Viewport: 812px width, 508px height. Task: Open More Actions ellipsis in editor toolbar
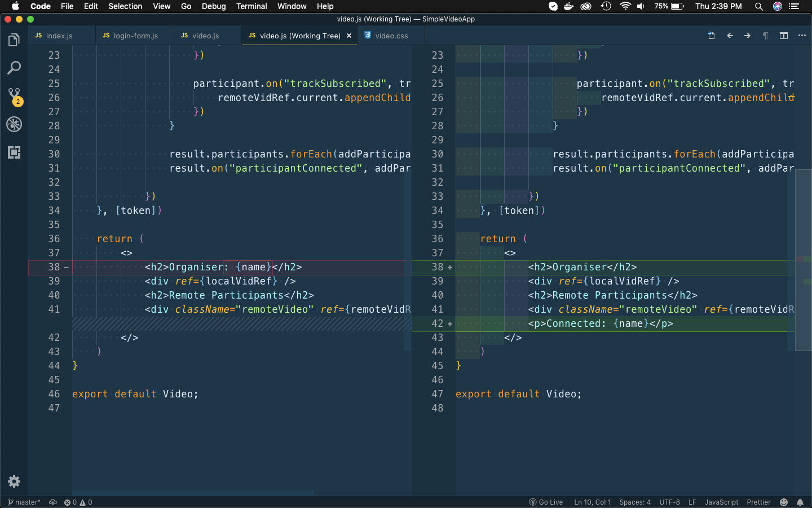802,36
